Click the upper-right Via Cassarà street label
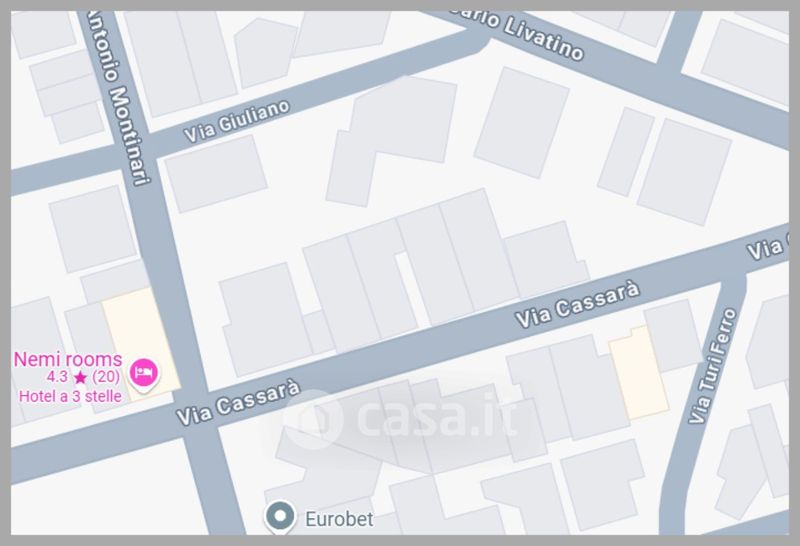This screenshot has height=546, width=800. point(578,304)
